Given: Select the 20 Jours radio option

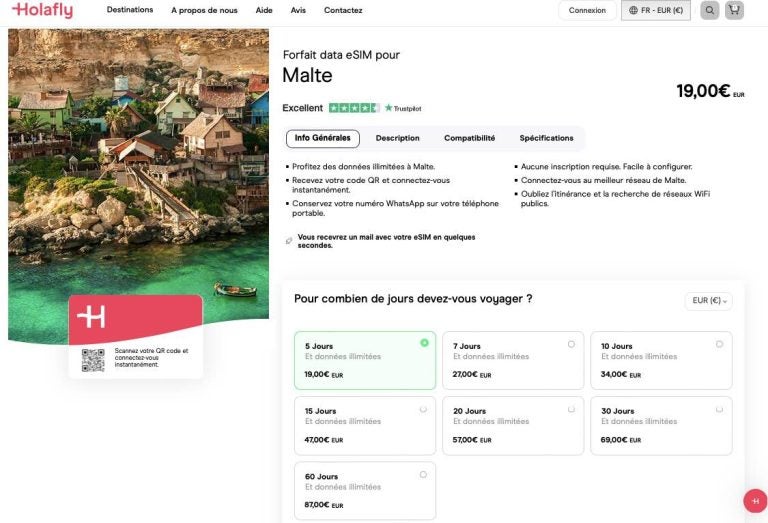Looking at the screenshot, I should 571,409.
